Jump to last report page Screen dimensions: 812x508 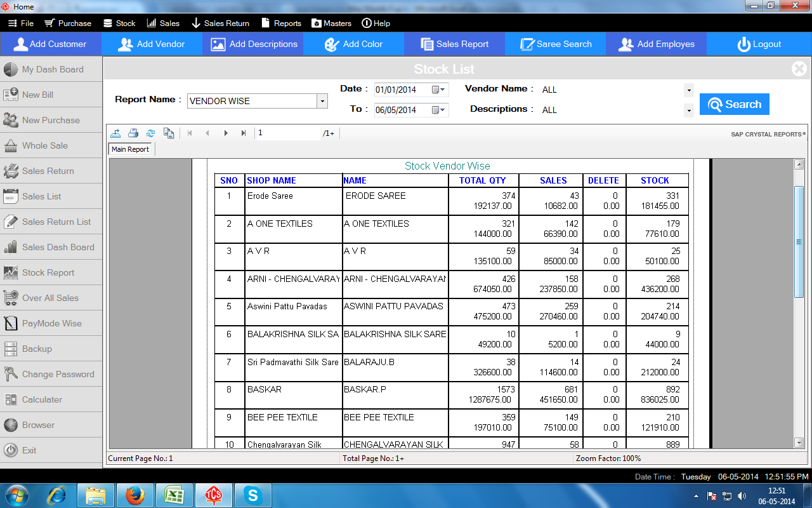[244, 133]
